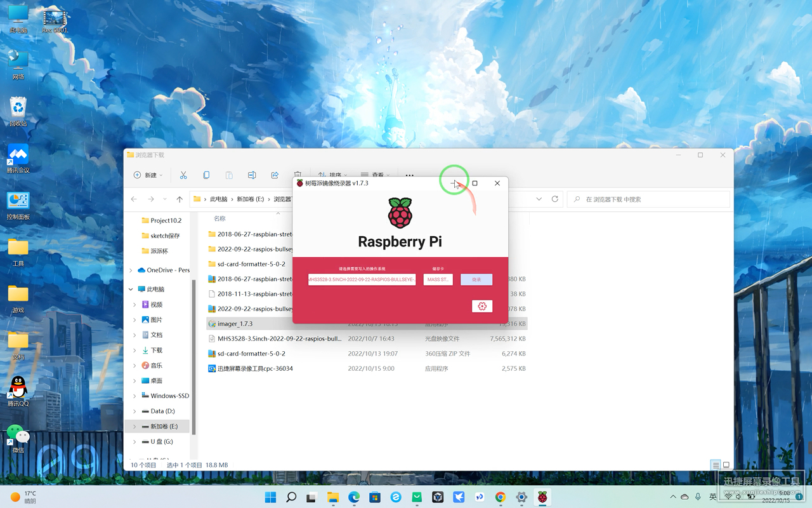
Task: Click the taskbar Search magnifier
Action: (291, 497)
